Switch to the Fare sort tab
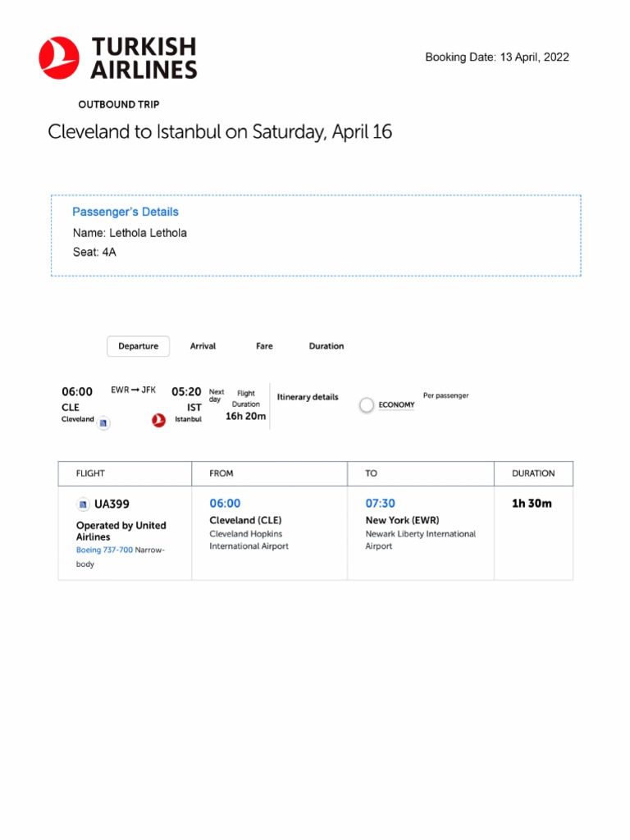This screenshot has width=630, height=840. click(264, 346)
